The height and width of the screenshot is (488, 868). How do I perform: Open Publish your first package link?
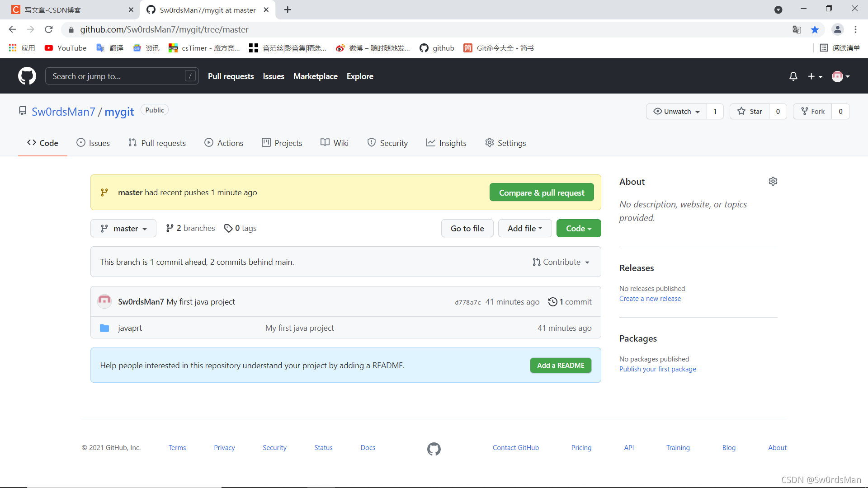click(x=657, y=369)
